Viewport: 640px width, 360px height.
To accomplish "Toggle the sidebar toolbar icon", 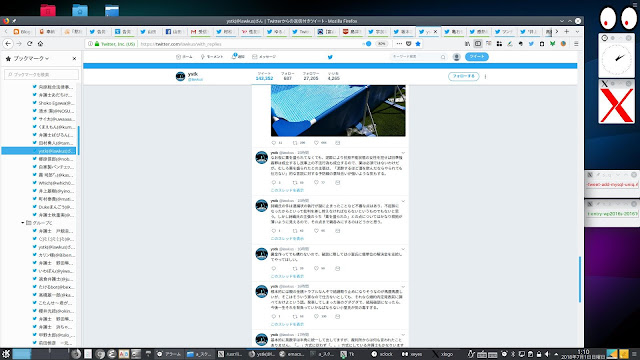I will tap(478, 44).
